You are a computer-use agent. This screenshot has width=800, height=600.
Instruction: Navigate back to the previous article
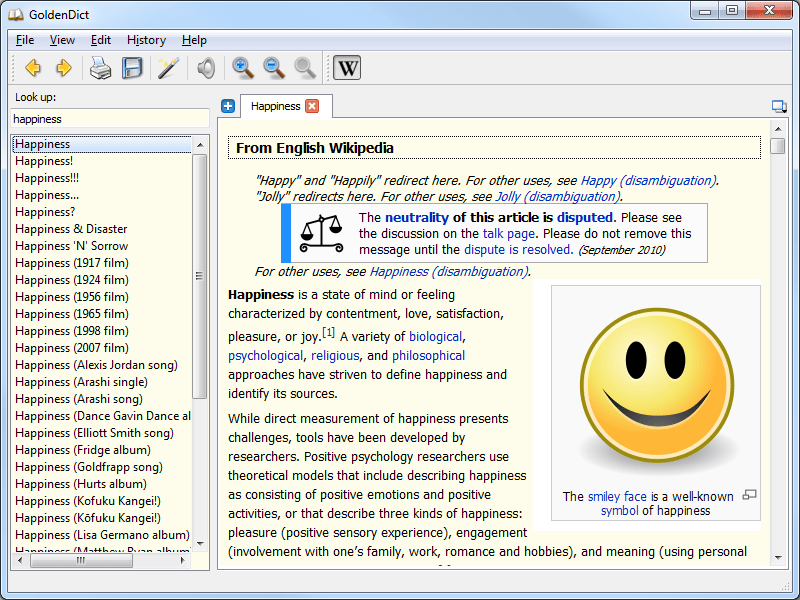pos(31,68)
